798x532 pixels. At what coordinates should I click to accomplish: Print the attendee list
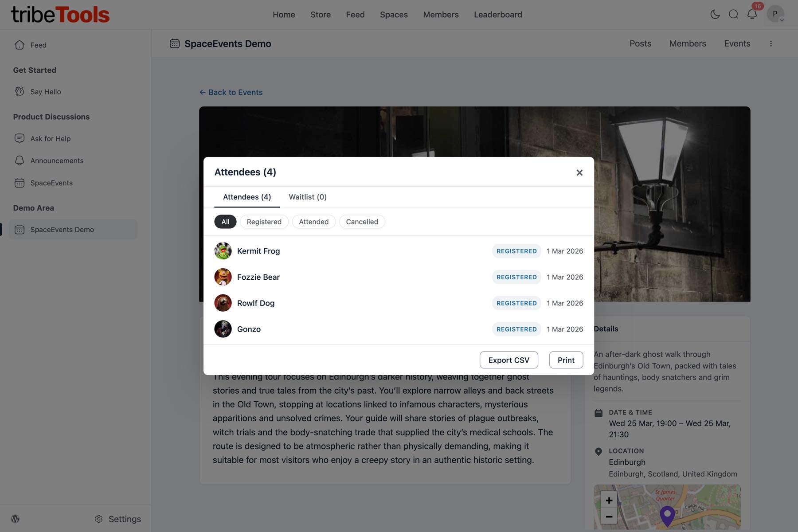566,360
